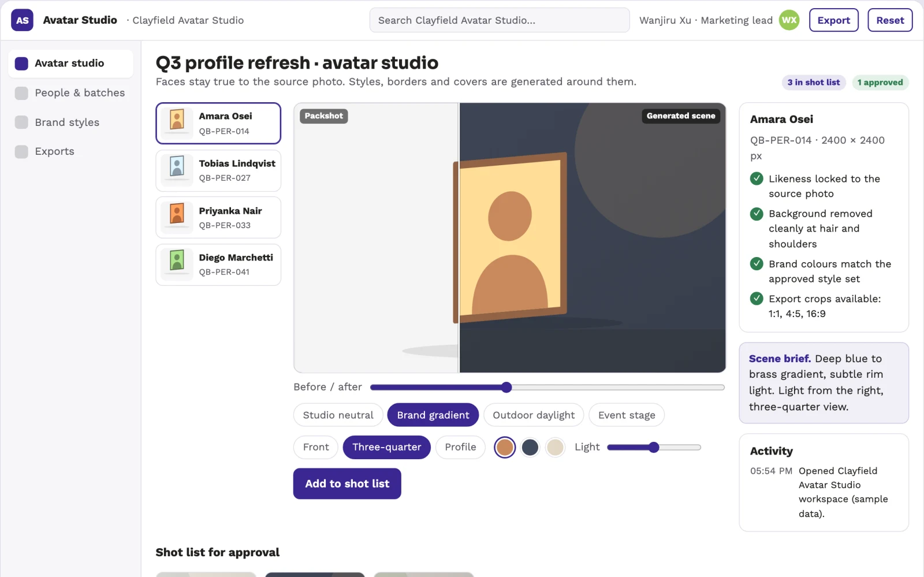Choose the Outdoor daylight scene
Image resolution: width=924 pixels, height=577 pixels.
[x=534, y=415]
